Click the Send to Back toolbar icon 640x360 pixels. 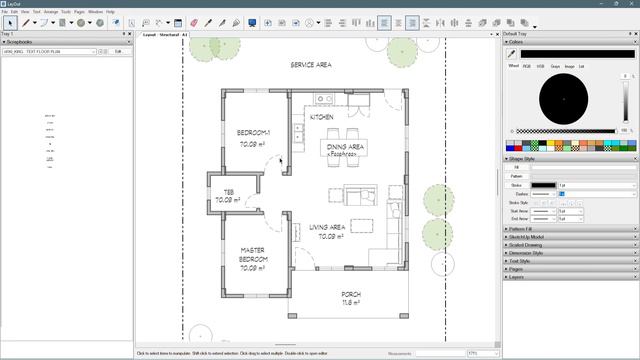(525, 23)
